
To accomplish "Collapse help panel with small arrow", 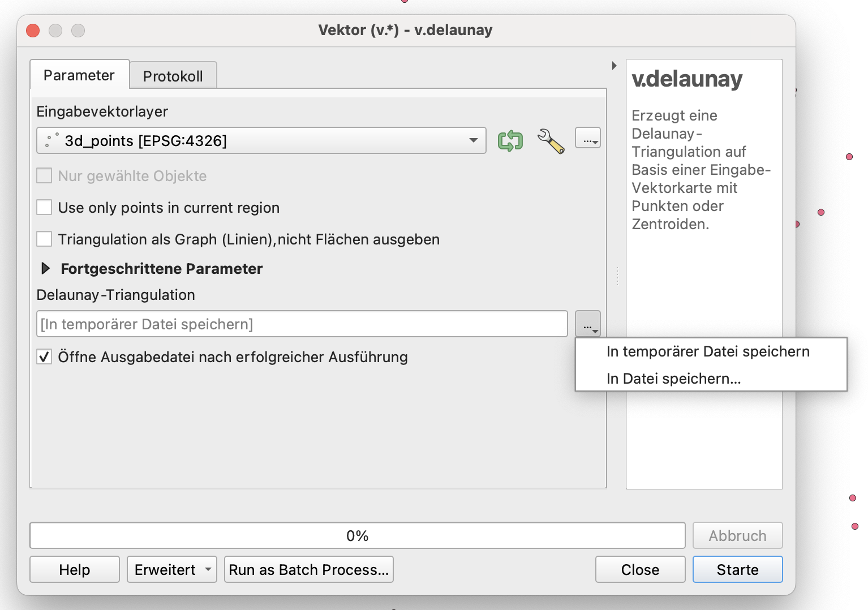I will (x=614, y=66).
